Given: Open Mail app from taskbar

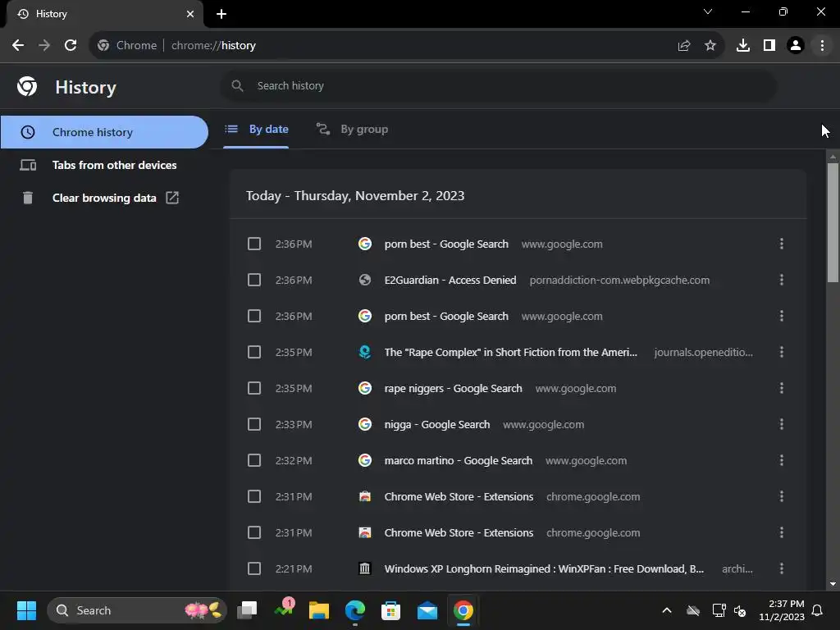Looking at the screenshot, I should (427, 610).
